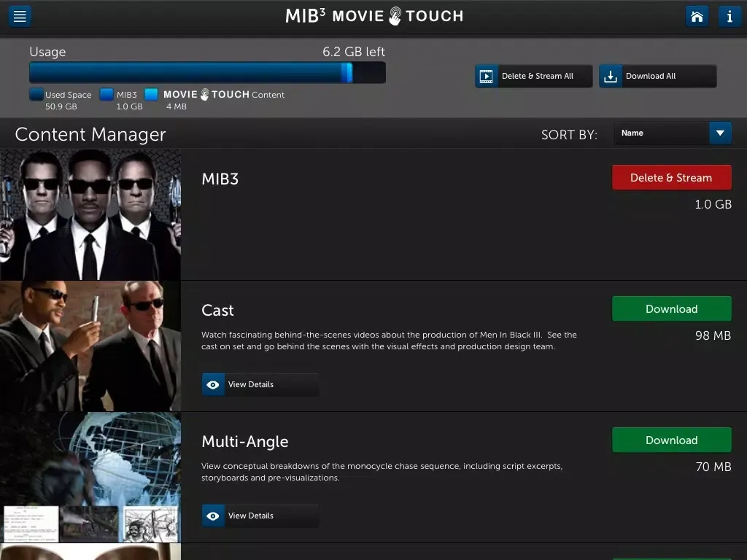The height and width of the screenshot is (560, 747).
Task: Tap the eye icon in the Multi-Angle row
Action: point(213,516)
